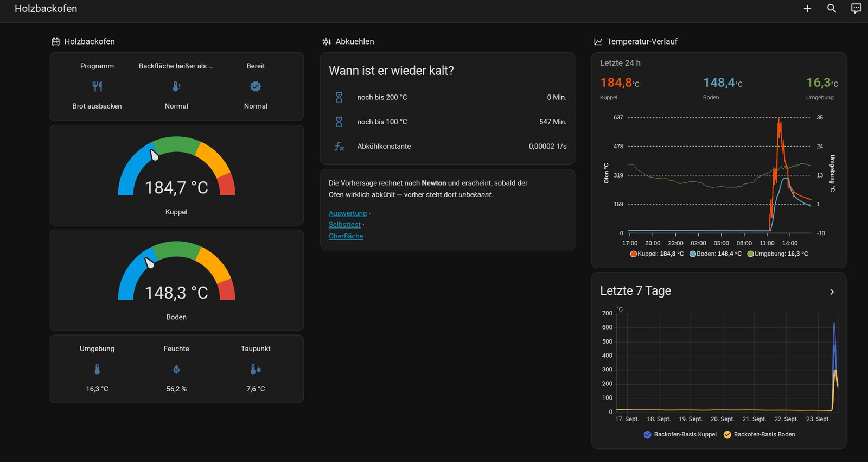
Task: Open search with the magnifier icon
Action: tap(832, 9)
